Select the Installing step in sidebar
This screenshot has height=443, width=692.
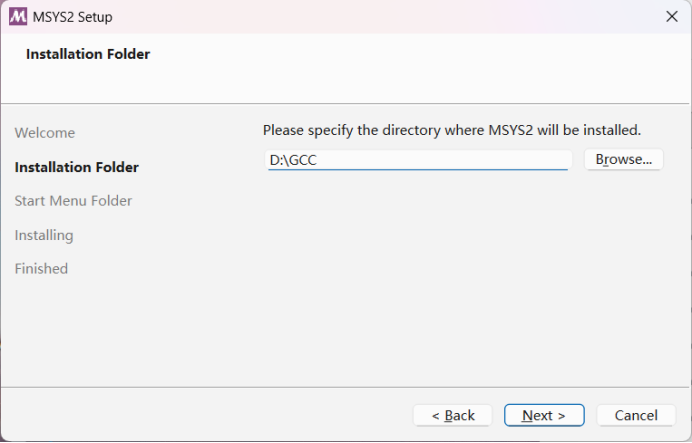click(44, 235)
